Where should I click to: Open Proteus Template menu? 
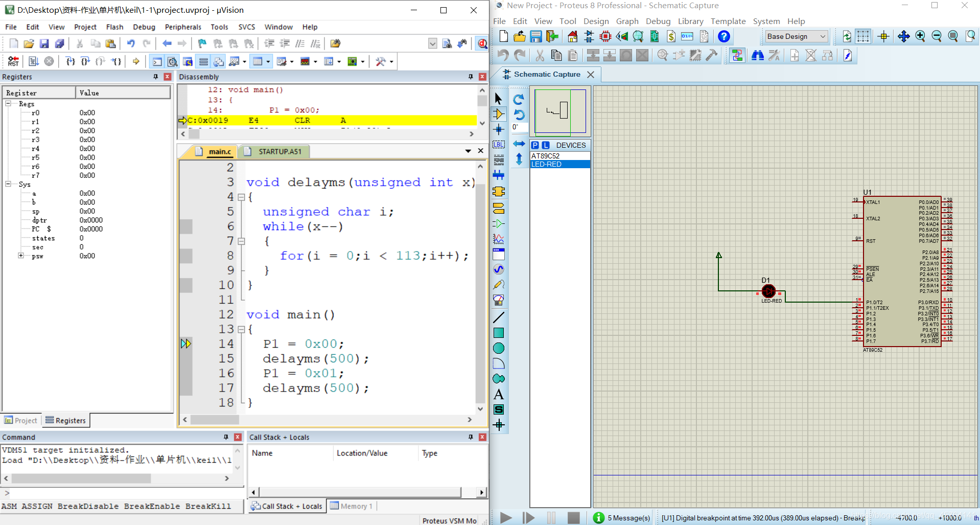[728, 21]
